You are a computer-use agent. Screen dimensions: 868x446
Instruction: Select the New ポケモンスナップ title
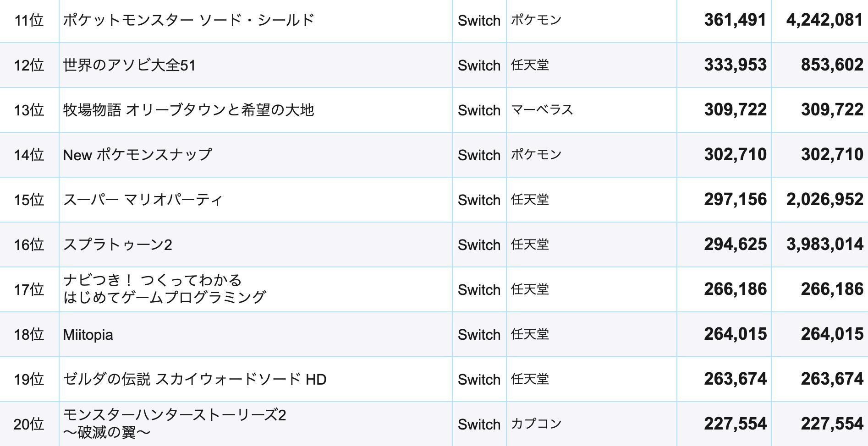pos(137,155)
